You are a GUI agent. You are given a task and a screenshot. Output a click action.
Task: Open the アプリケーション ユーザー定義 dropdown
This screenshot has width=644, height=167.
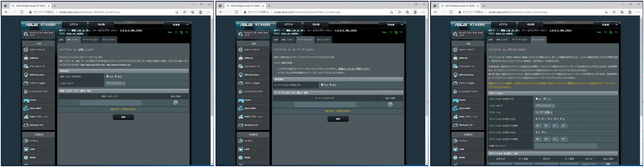544,112
